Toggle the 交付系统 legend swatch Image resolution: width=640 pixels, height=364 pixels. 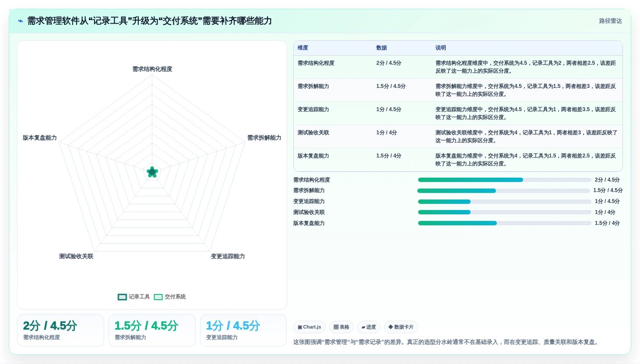point(158,297)
